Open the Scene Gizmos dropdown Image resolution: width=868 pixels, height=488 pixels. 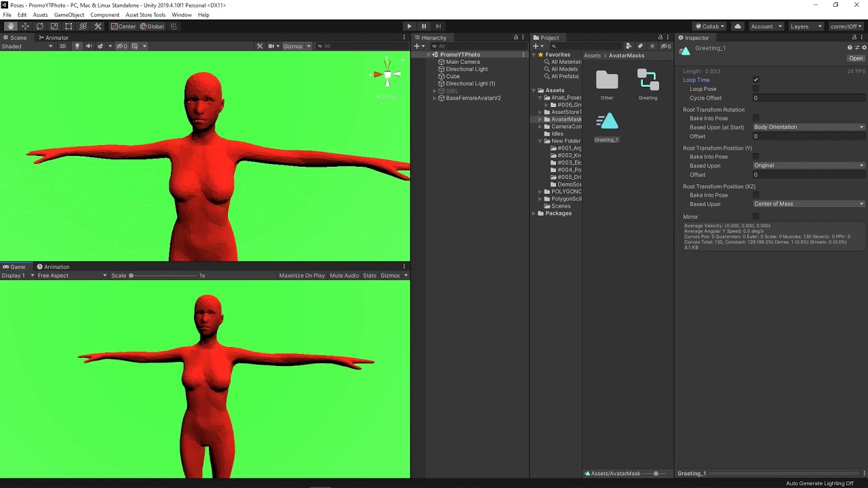click(x=296, y=46)
